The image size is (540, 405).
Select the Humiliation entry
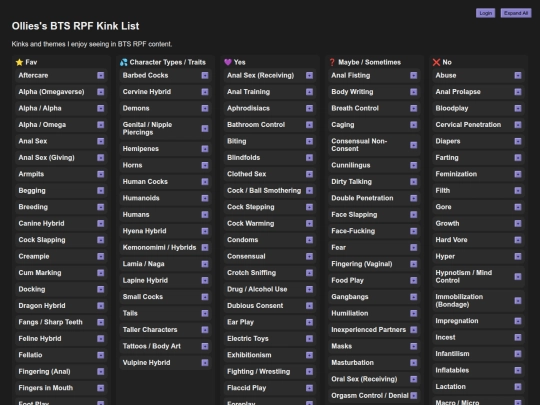click(374, 313)
